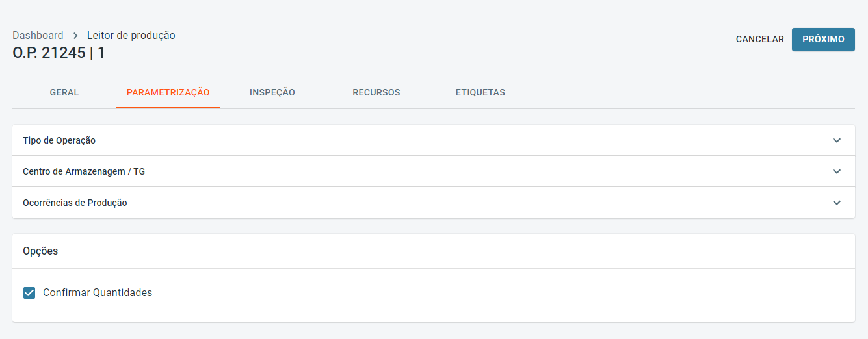Open the Inspeção tab
Image resolution: width=868 pixels, height=339 pixels.
pos(272,92)
